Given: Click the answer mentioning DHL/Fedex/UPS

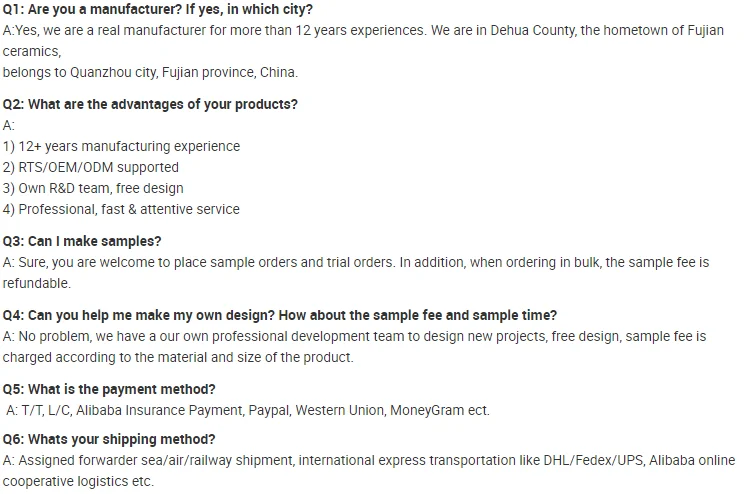Looking at the screenshot, I should [369, 460].
